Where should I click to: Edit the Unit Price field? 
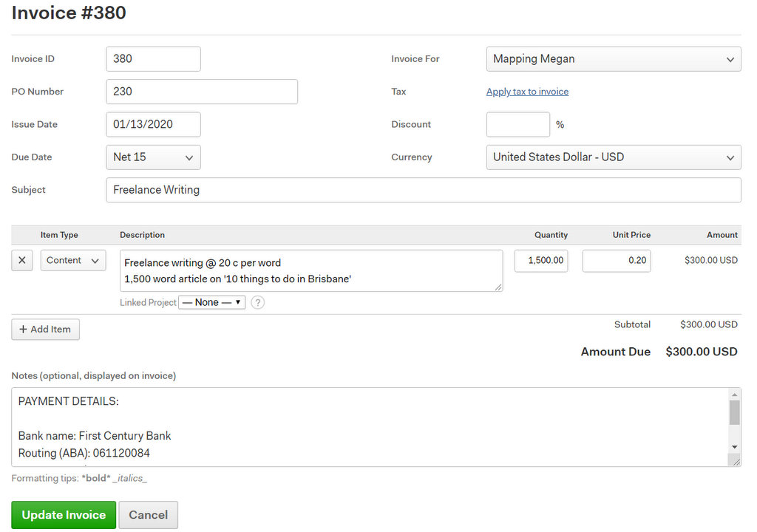point(616,261)
